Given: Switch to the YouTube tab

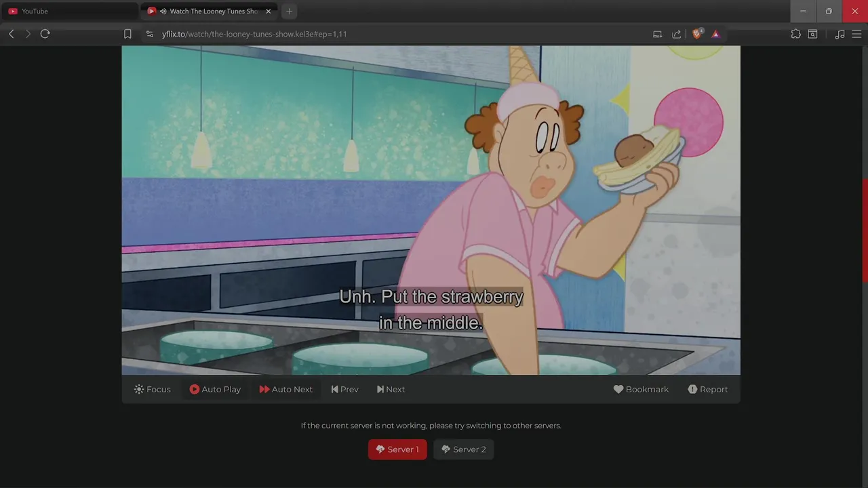Looking at the screenshot, I should [x=68, y=11].
